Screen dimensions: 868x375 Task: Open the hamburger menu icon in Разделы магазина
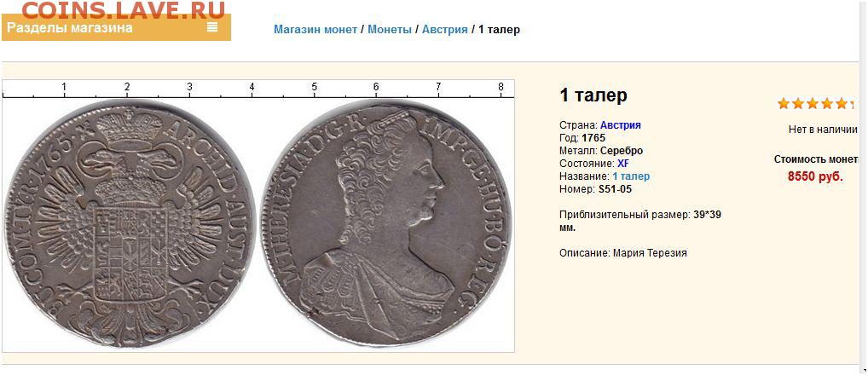[212, 27]
